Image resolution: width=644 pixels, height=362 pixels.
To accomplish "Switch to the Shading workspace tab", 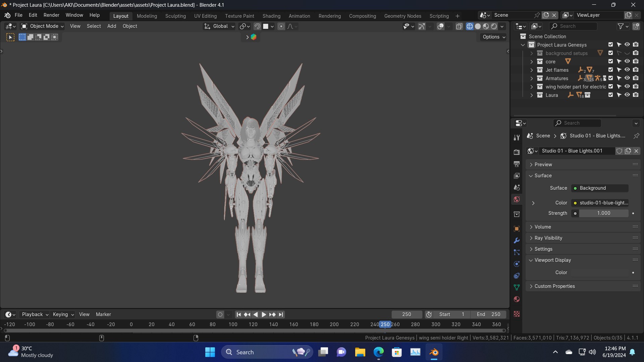I will [271, 16].
